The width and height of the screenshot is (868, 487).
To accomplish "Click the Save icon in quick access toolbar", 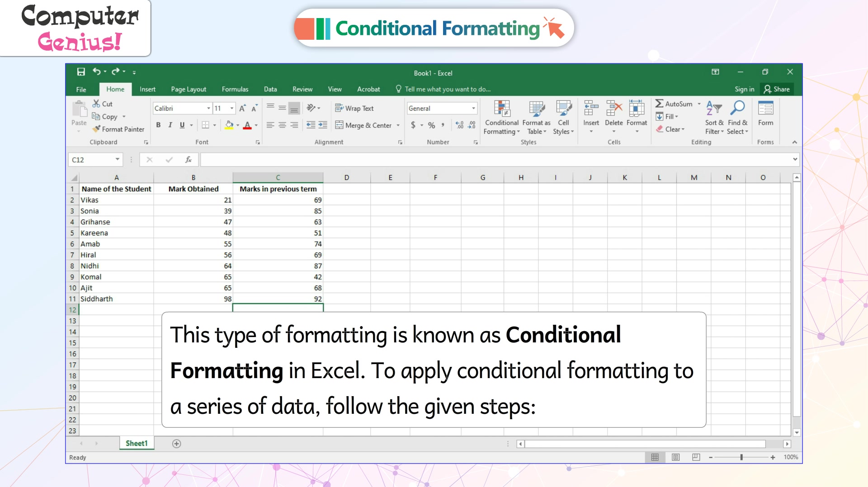I will click(81, 72).
